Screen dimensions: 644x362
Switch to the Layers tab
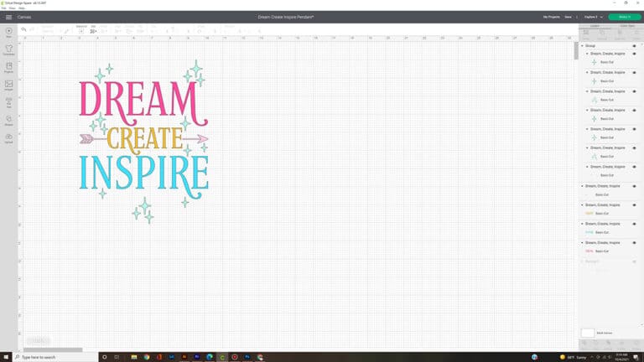(595, 26)
